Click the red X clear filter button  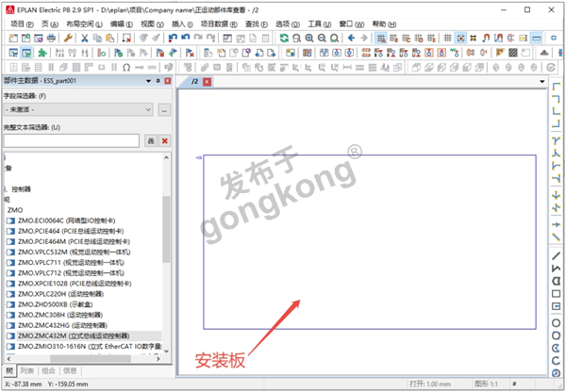pos(164,140)
